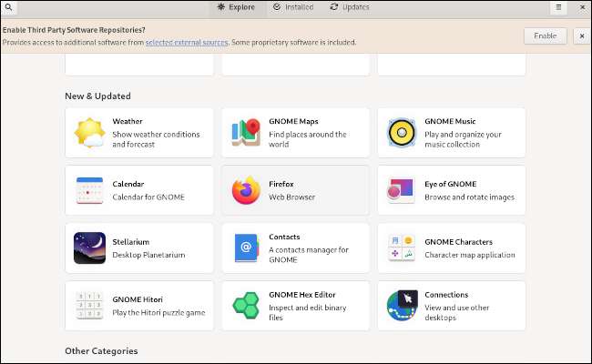Screen dimensions: 592x364
Task: Click the Contacts address book icon
Action: click(246, 248)
